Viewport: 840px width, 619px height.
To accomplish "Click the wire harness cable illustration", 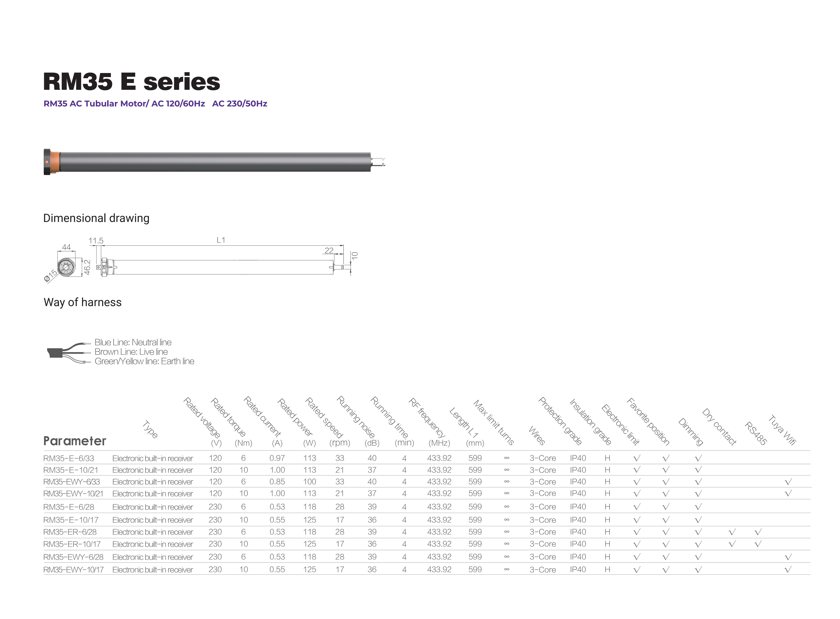I will 69,353.
